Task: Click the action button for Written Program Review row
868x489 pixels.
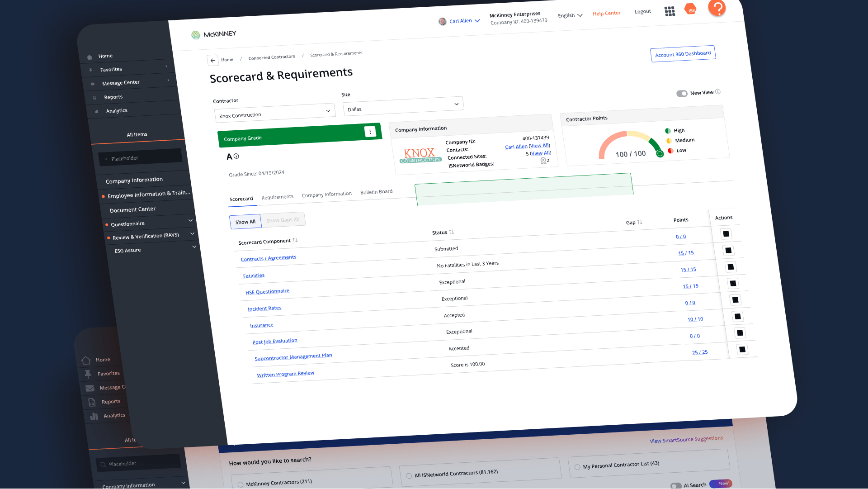Action: tap(742, 350)
